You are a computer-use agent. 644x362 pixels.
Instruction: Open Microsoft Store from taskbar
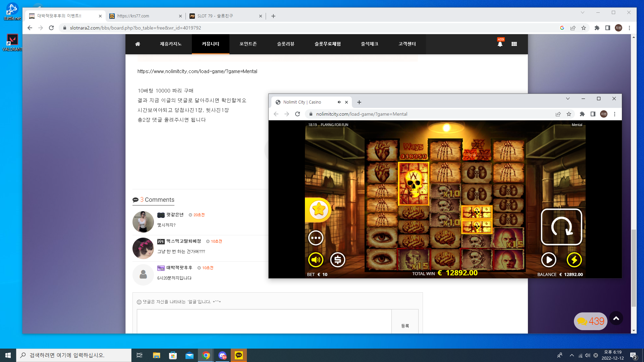coord(173,355)
